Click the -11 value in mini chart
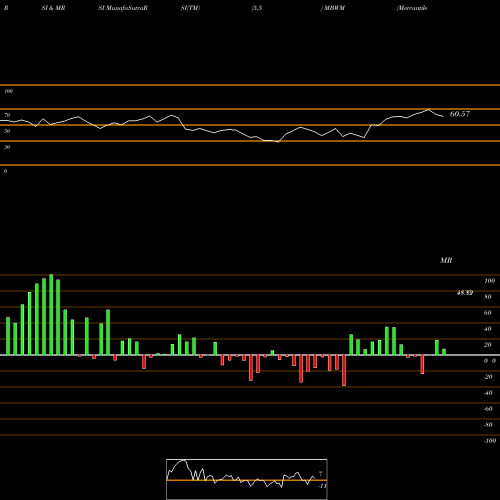The width and height of the screenshot is (500, 500). [x=322, y=486]
